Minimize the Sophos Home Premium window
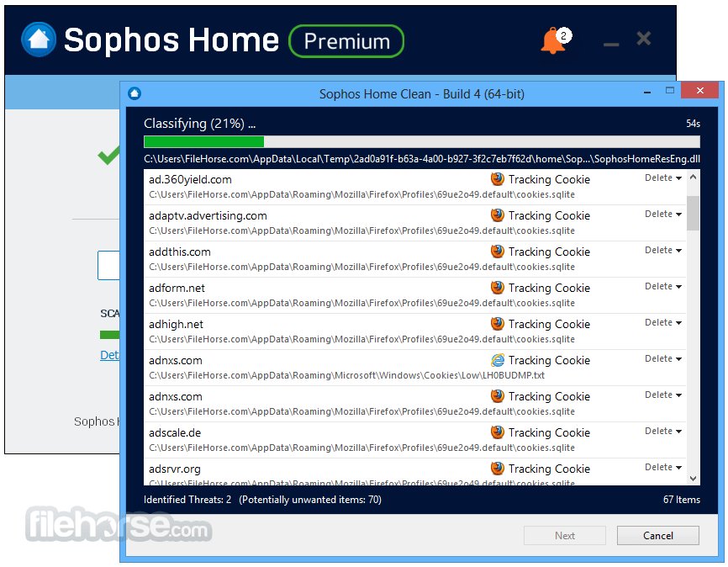This screenshot has width=728, height=567. pyautogui.click(x=611, y=43)
